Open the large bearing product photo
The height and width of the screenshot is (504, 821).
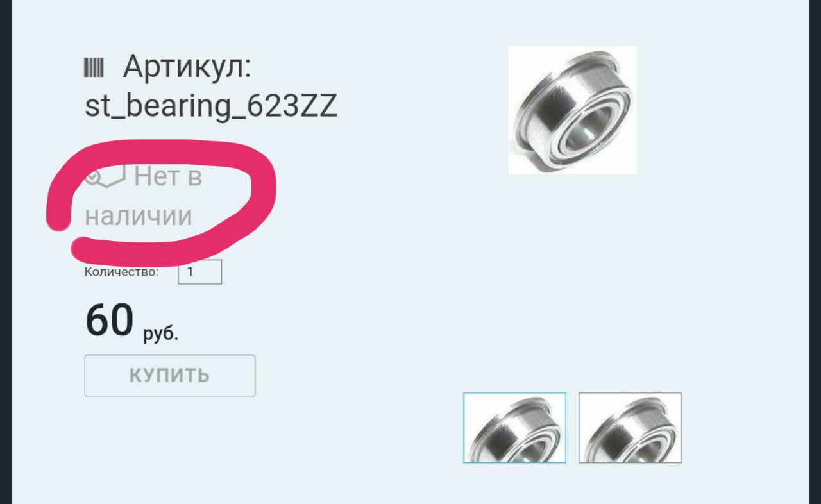572,110
